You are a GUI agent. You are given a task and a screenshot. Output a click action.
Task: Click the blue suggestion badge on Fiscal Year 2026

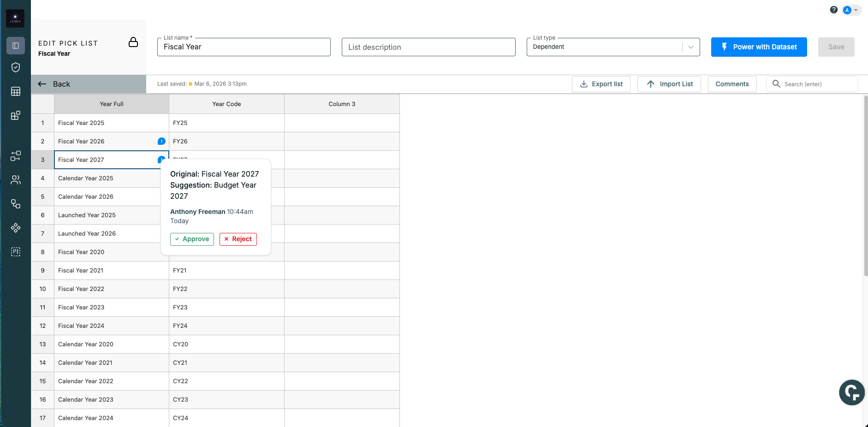[161, 141]
